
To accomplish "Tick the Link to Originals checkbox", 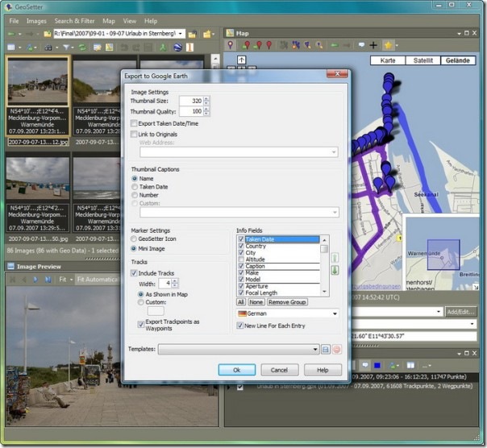I will [x=134, y=134].
